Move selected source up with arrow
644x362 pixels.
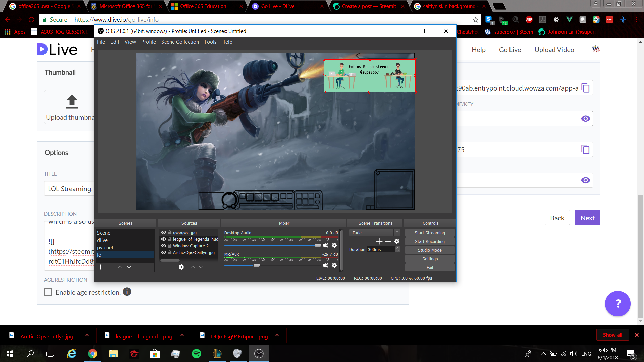[x=193, y=267]
